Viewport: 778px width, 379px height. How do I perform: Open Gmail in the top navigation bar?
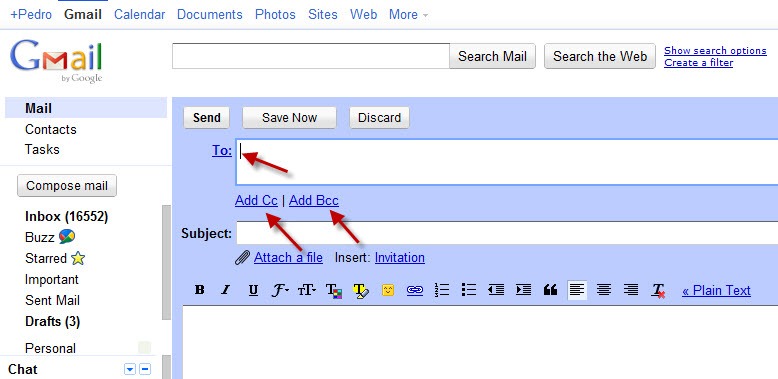pos(83,14)
